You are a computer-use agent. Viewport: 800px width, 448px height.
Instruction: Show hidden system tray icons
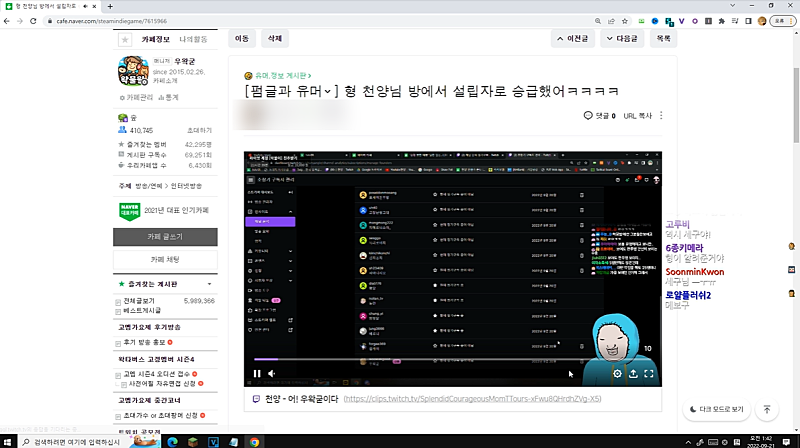pos(688,442)
